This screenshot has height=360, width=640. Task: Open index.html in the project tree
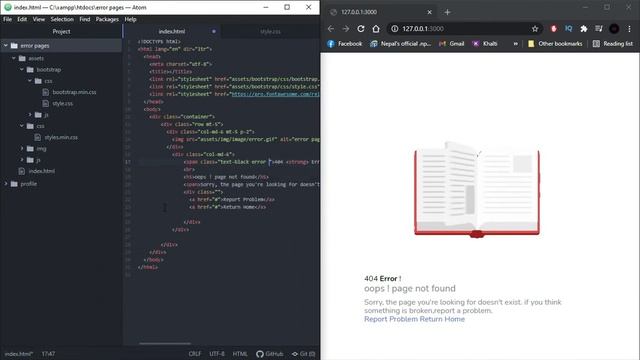point(42,171)
